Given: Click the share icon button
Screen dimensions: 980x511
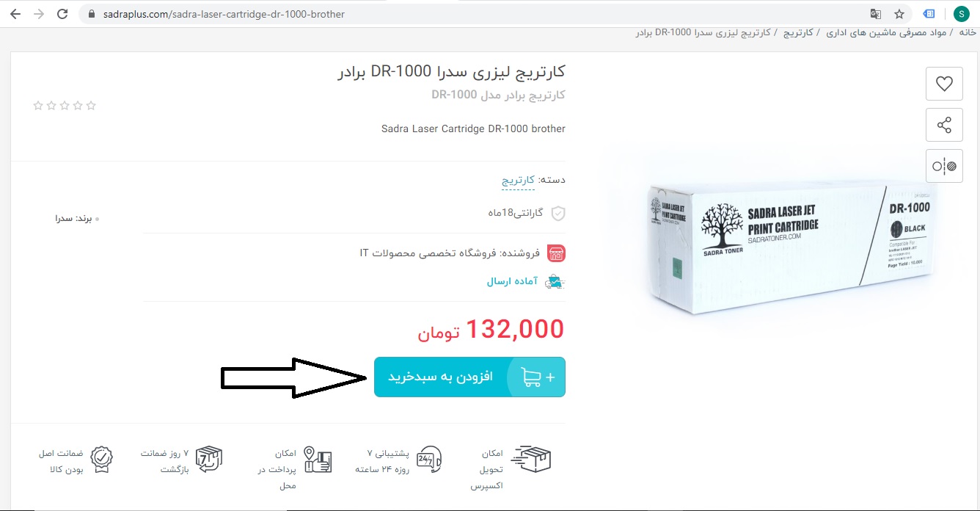Looking at the screenshot, I should (x=944, y=125).
